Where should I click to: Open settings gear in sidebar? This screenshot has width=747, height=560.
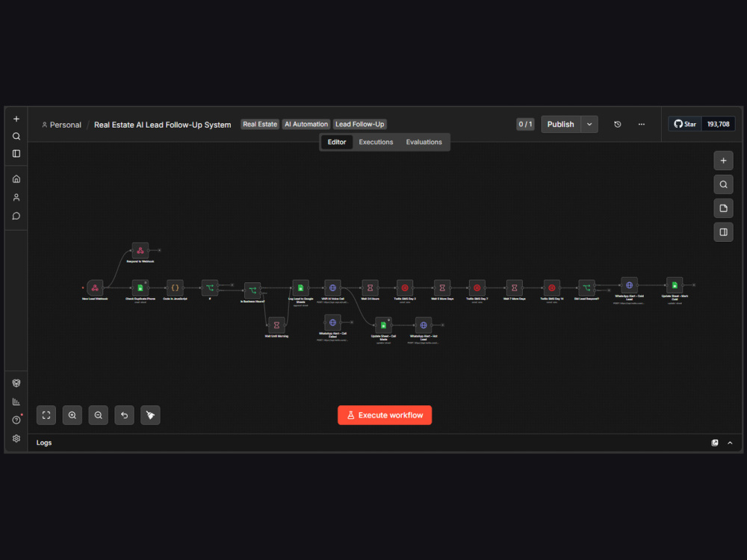(x=16, y=438)
